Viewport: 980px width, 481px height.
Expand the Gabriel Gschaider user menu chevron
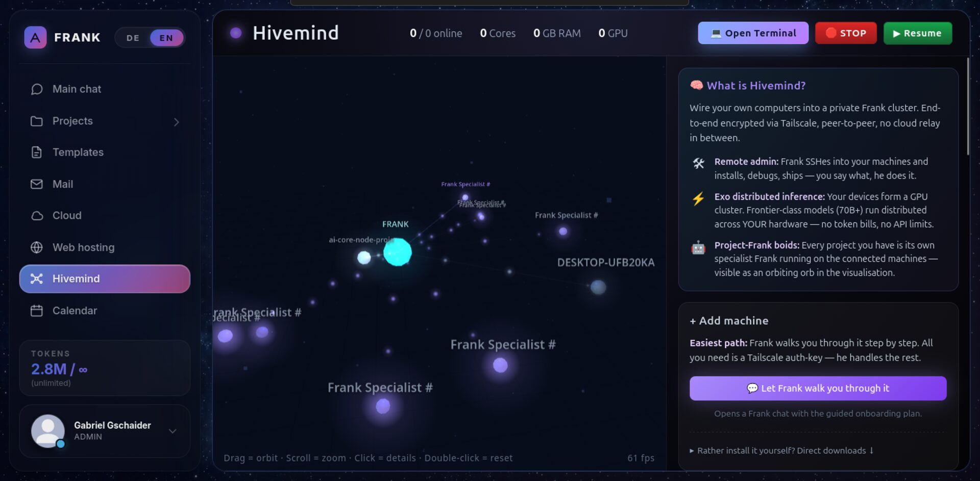click(x=173, y=431)
